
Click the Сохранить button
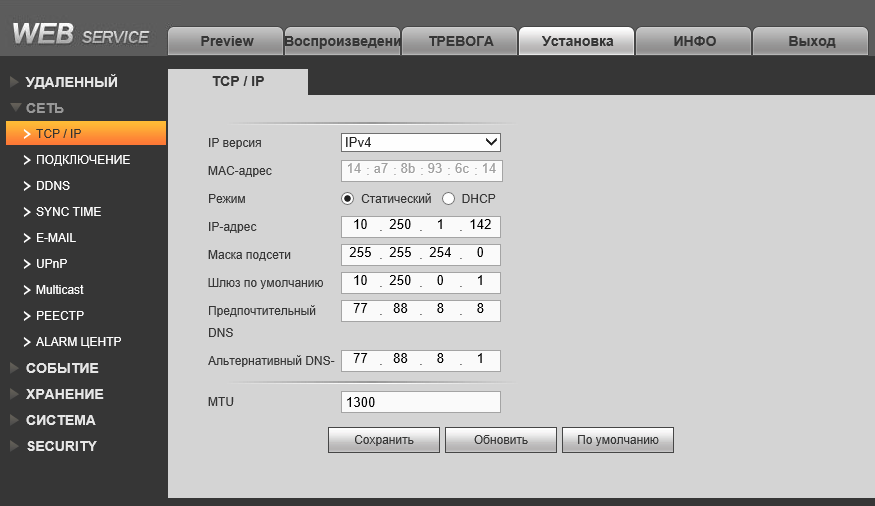click(384, 440)
